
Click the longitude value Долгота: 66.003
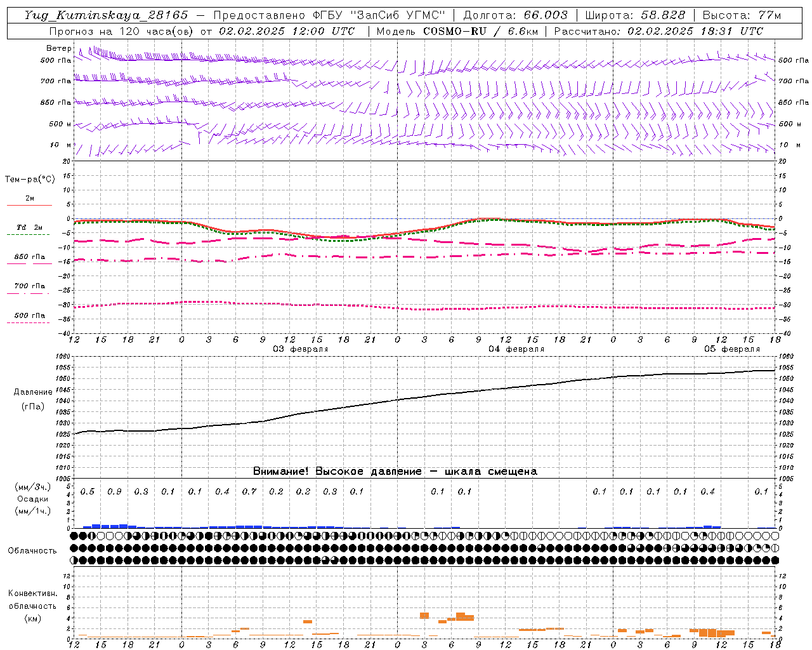[x=516, y=16]
